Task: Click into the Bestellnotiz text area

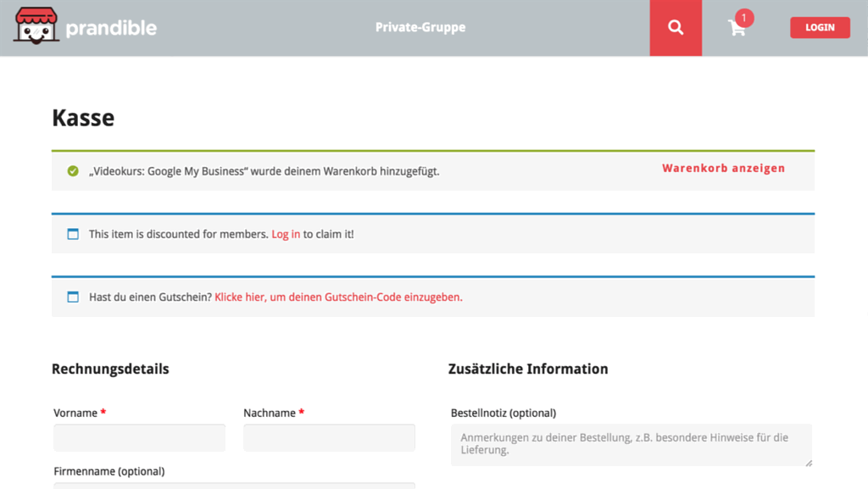Action: 631,445
